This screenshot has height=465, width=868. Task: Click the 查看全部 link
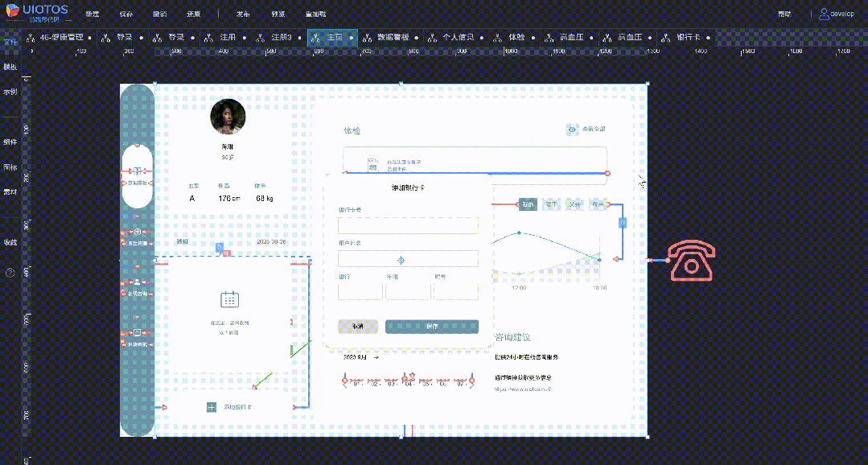(594, 130)
